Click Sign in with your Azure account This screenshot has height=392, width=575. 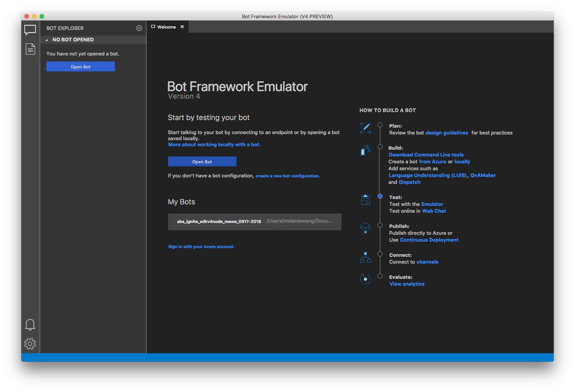pos(201,247)
